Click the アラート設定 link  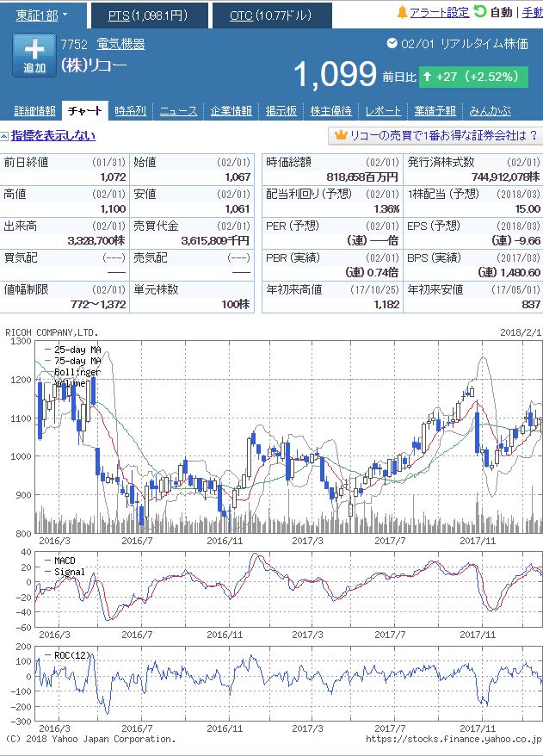click(x=439, y=13)
